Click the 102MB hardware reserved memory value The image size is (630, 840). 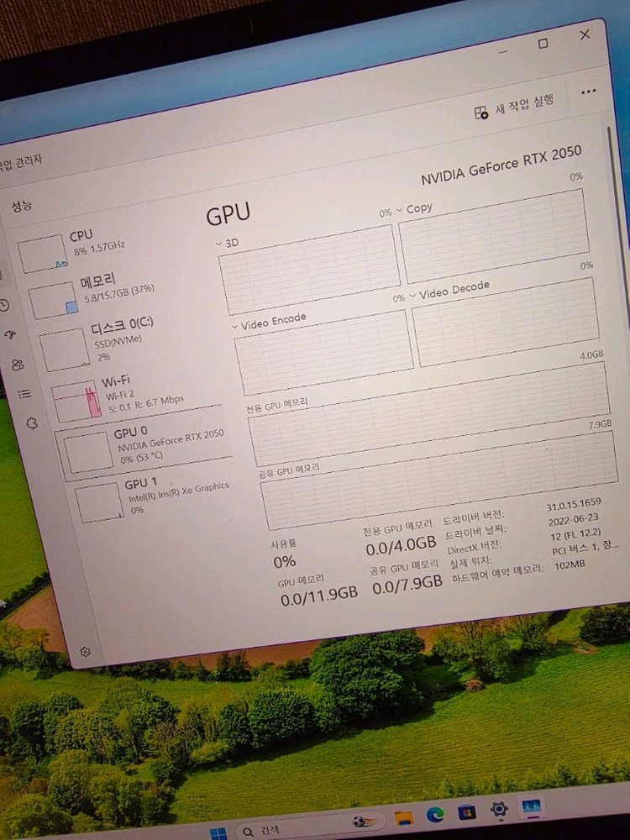[570, 564]
